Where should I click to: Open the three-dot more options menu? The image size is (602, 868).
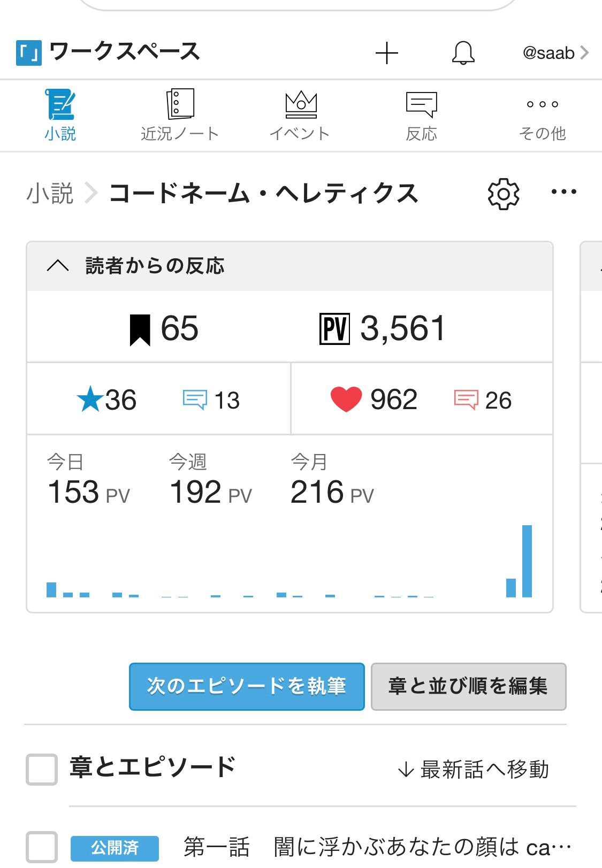pos(564,192)
